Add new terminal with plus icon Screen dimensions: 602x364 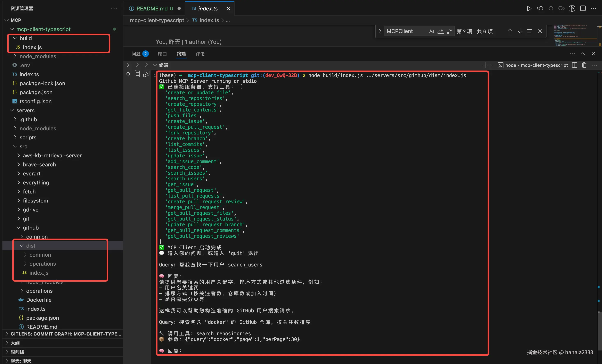tap(485, 65)
